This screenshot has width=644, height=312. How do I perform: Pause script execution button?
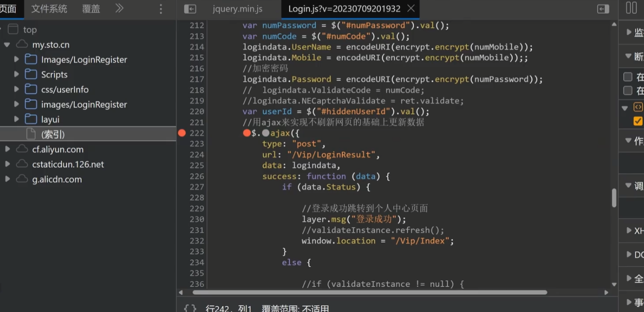(631, 8)
